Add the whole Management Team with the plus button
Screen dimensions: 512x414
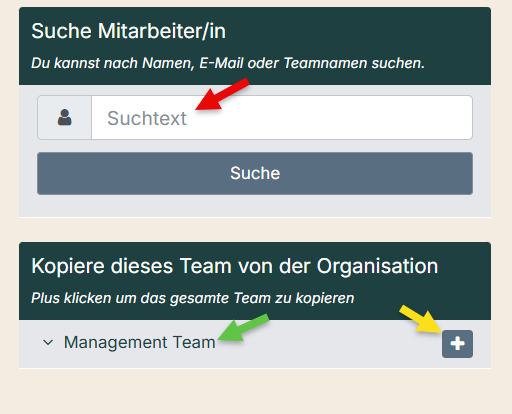(457, 344)
